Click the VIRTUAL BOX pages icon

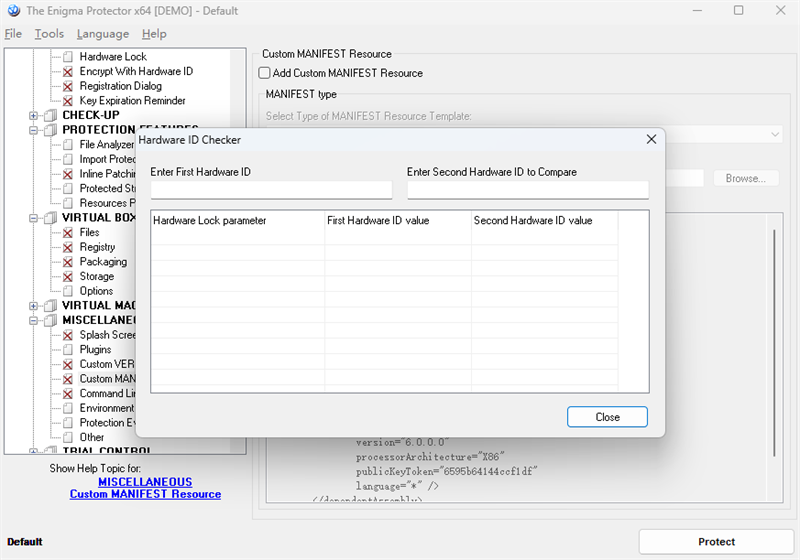tap(51, 218)
